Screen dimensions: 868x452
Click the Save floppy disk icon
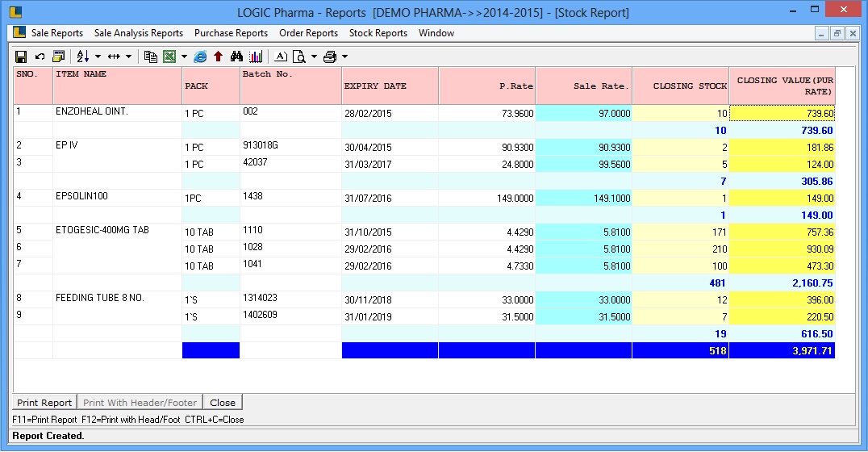tap(21, 56)
